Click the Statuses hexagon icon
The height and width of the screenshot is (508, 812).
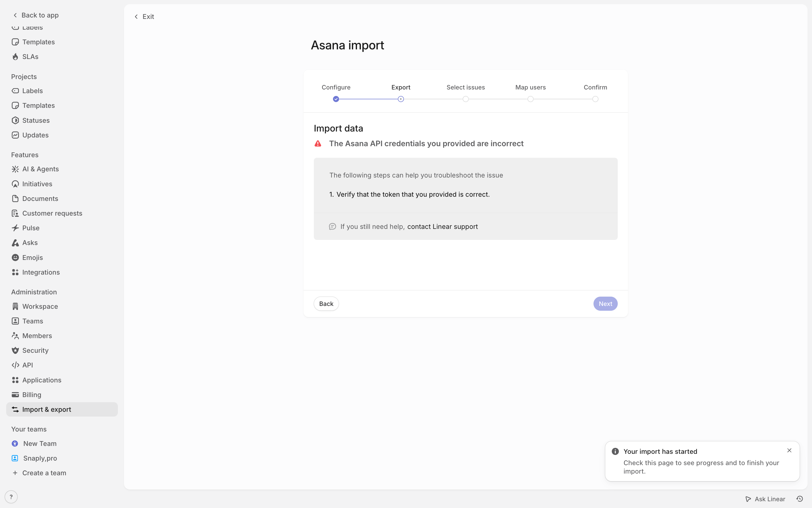[x=15, y=120]
